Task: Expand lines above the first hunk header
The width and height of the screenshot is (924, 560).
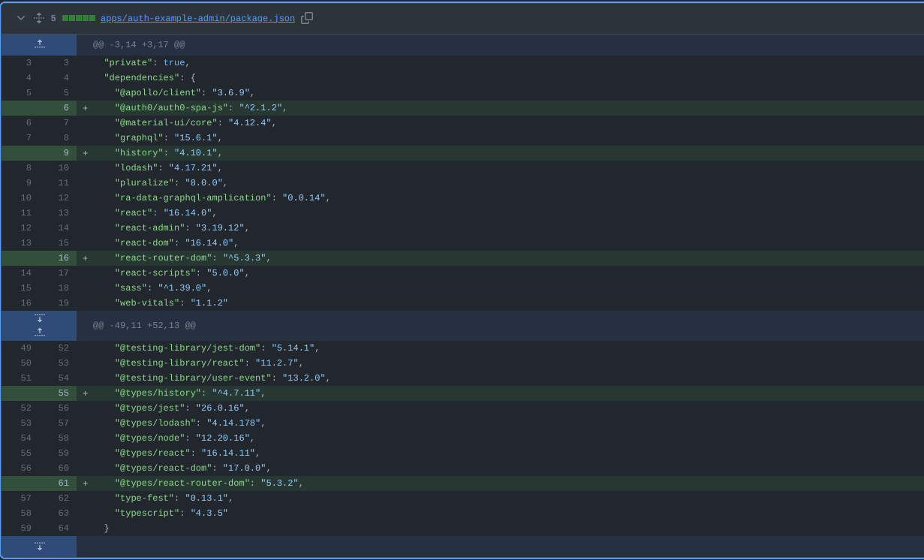Action: tap(39, 44)
